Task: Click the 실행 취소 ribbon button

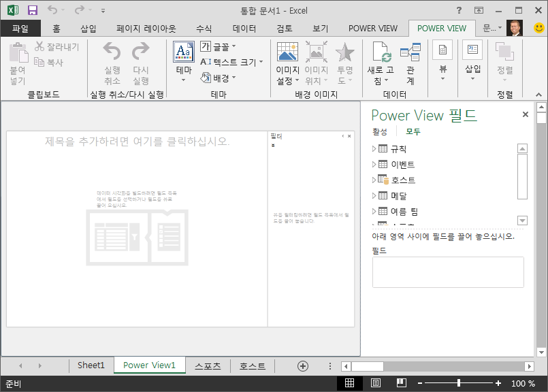Action: click(112, 63)
